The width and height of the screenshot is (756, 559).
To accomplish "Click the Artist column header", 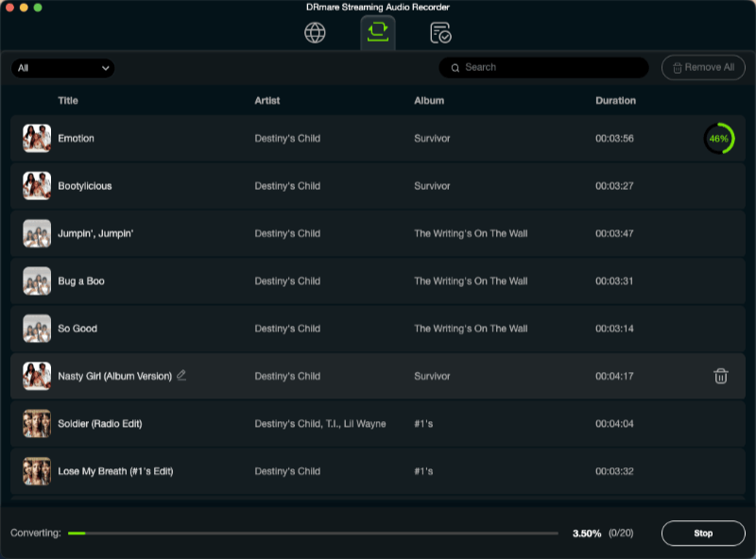I will click(267, 101).
